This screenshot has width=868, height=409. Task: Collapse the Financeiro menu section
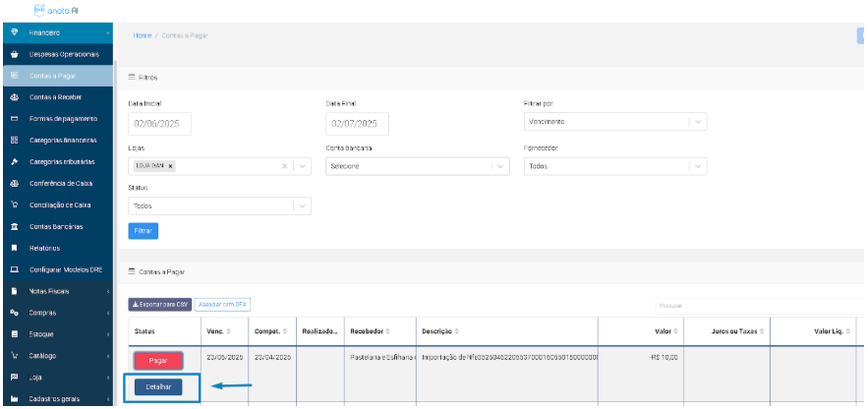[107, 33]
